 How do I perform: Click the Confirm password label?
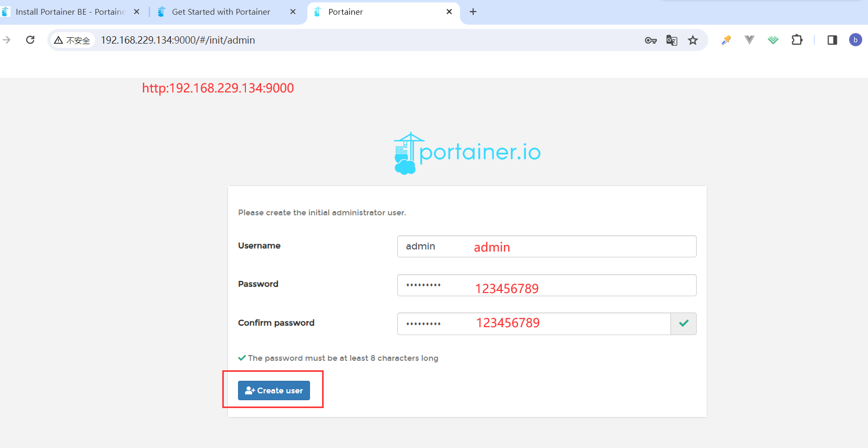276,322
